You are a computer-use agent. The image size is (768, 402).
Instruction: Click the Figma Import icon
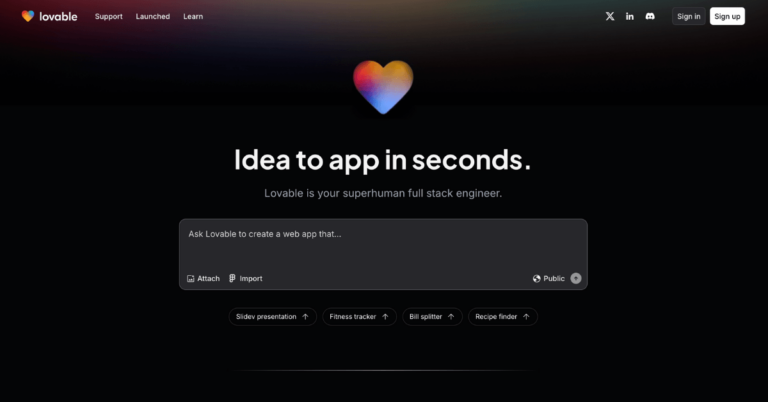pos(232,278)
